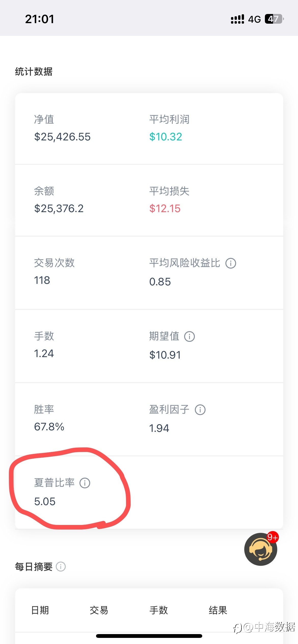Select the 交易 column header
This screenshot has height=644, width=298.
pos(99,610)
